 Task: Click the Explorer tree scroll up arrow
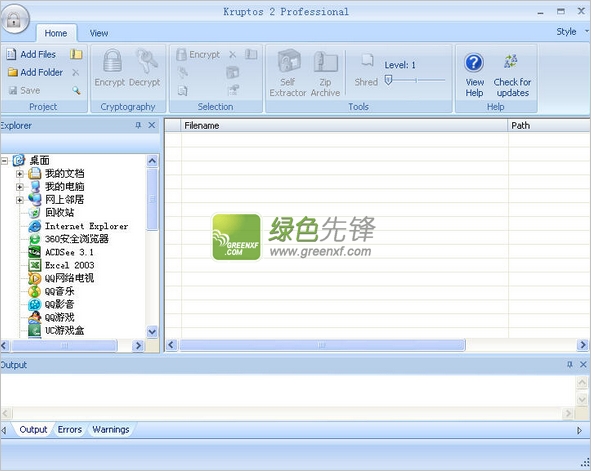152,161
